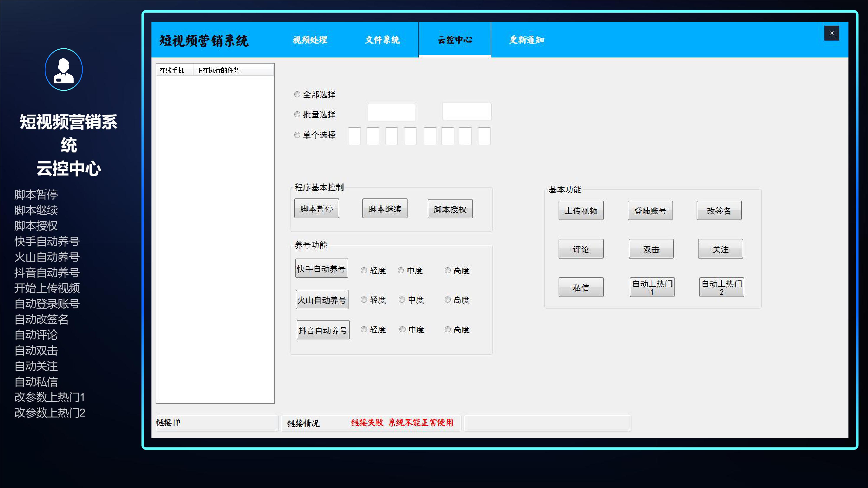Screen dimensions: 868x488
Task: Click the 短视频营销系统 title in header bar
Action: 204,41
